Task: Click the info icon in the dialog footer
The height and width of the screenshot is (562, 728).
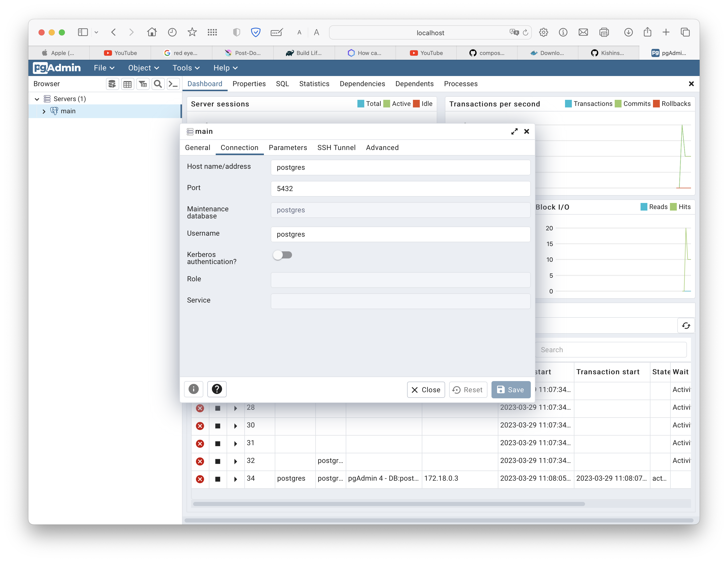Action: pos(193,389)
